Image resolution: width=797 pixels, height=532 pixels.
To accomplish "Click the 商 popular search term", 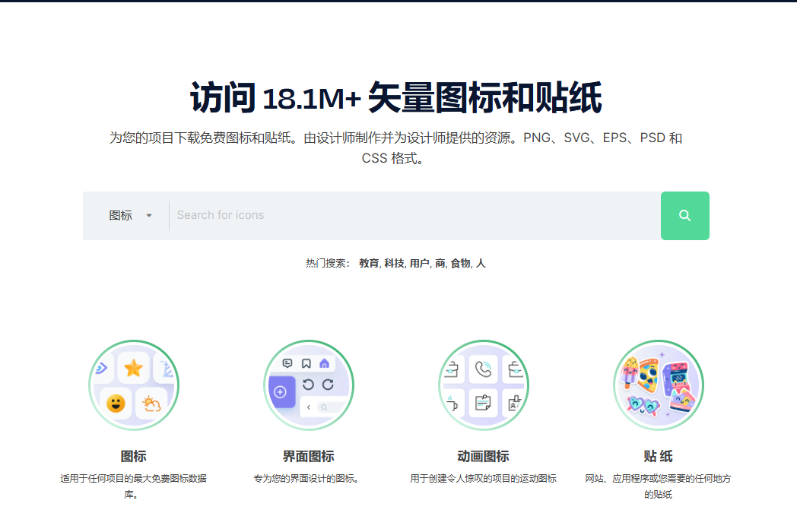I will 440,263.
